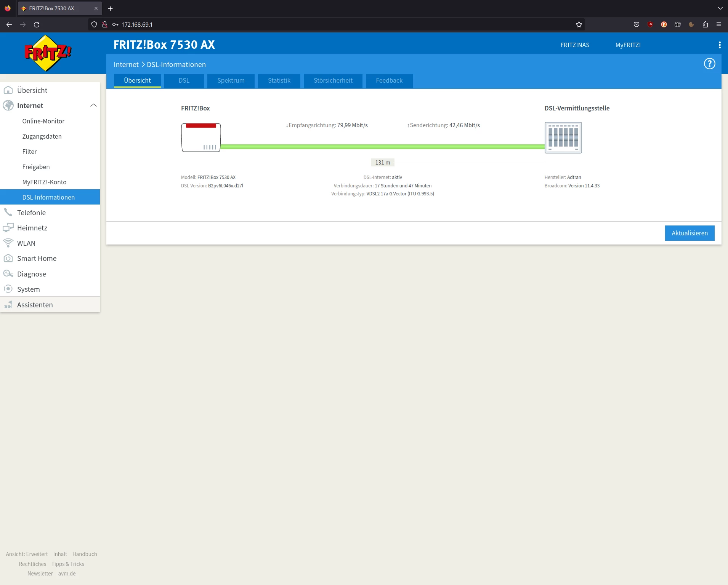The image size is (728, 585).
Task: Open the Inhalt footer link
Action: pos(60,554)
